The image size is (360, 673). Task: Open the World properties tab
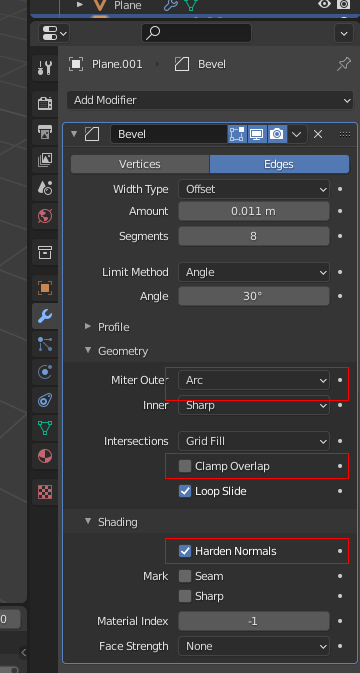[45, 216]
